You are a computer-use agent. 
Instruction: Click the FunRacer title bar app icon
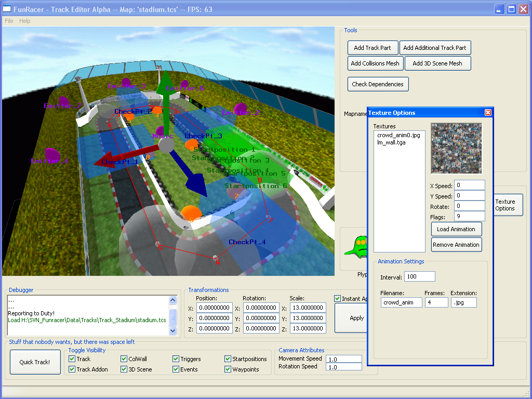pos(8,9)
